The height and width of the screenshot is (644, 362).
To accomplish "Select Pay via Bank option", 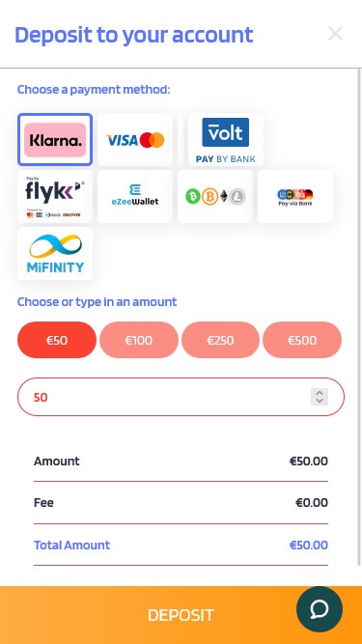I will 295,196.
